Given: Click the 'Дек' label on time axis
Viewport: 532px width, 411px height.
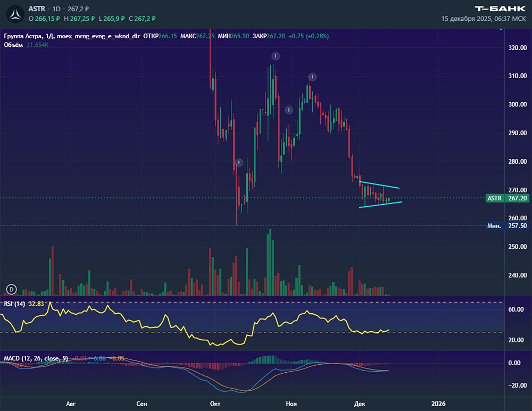Looking at the screenshot, I should click(x=359, y=404).
